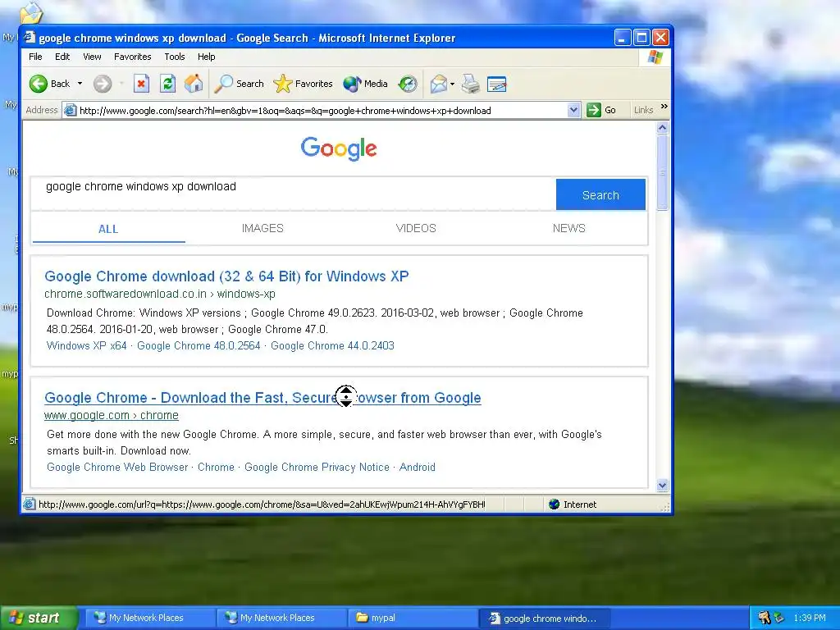The height and width of the screenshot is (630, 840).
Task: Click the system tray clock
Action: tap(810, 618)
